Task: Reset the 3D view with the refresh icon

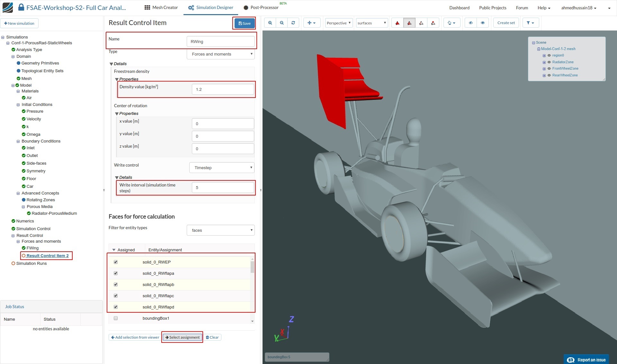Action: pyautogui.click(x=293, y=23)
